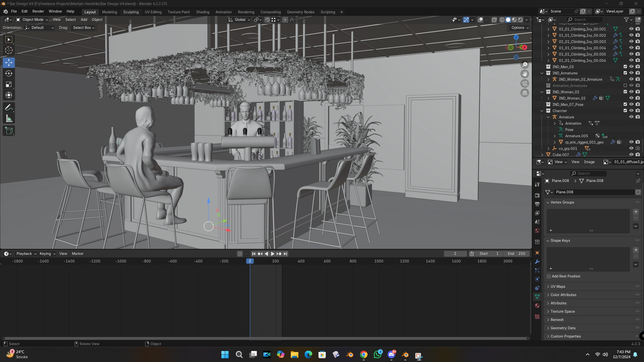Hide IND_Woman_02_Armature with eye icon

click(631, 79)
